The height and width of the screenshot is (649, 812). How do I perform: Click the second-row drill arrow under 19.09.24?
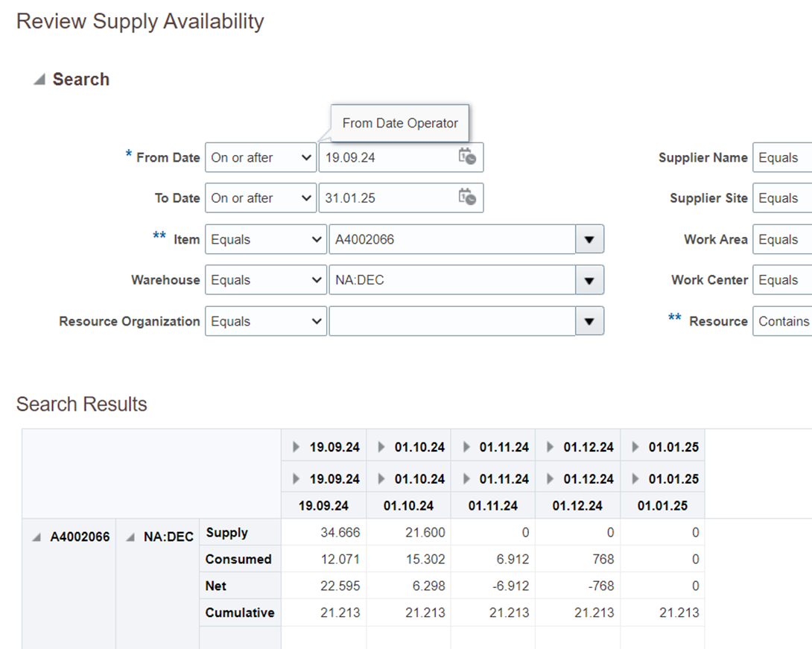click(x=296, y=478)
